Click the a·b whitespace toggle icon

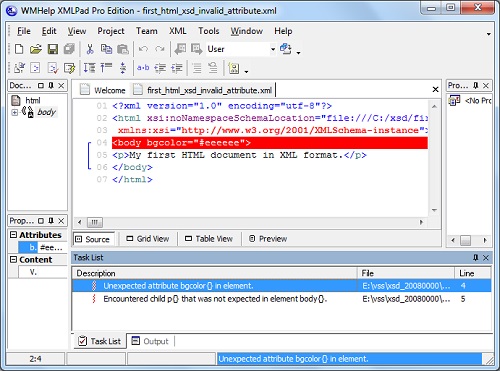click(143, 68)
